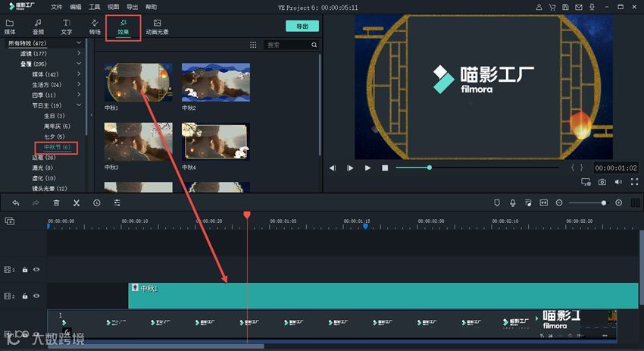The image size is (644, 351).
Task: Collapse the 节日主 (19) subcategory
Action: (79, 105)
